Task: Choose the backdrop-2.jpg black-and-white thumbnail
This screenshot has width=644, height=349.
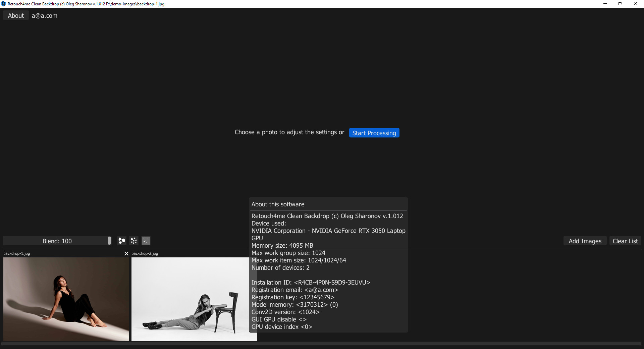Action: [190, 299]
